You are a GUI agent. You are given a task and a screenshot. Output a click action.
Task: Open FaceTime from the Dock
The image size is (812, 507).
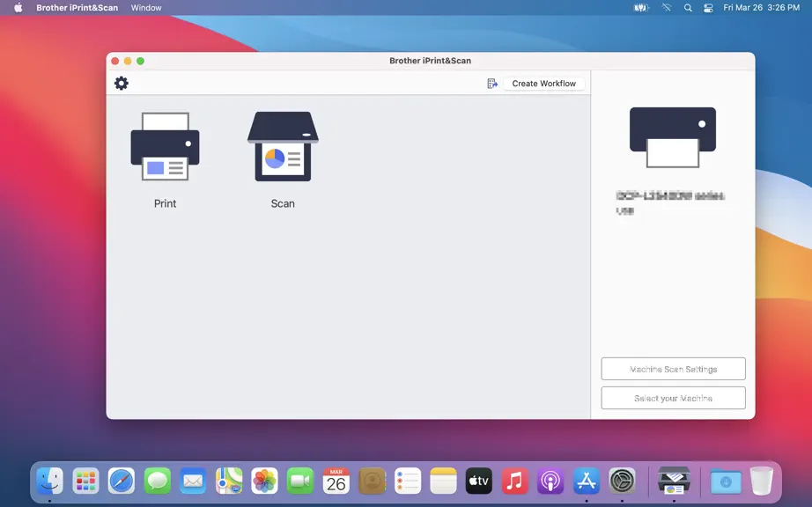tap(300, 481)
